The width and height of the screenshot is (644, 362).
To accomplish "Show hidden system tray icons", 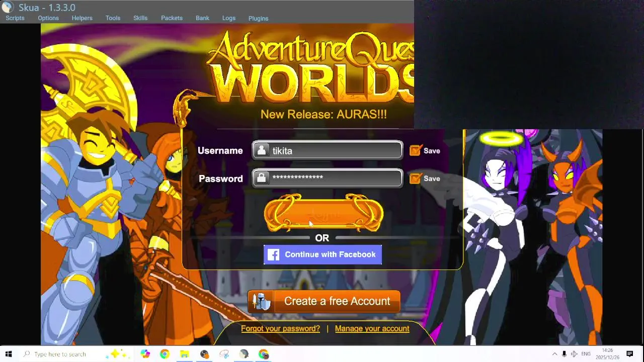I will [554, 354].
